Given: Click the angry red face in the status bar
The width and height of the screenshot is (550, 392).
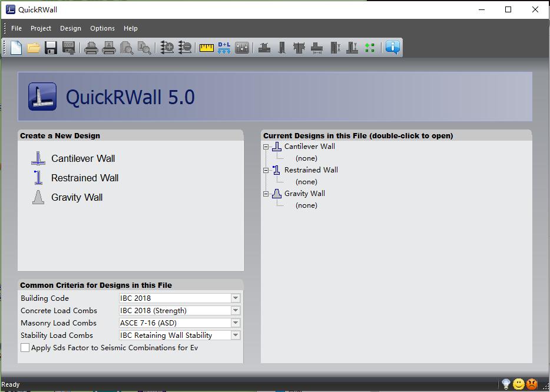Looking at the screenshot, I should coord(532,384).
